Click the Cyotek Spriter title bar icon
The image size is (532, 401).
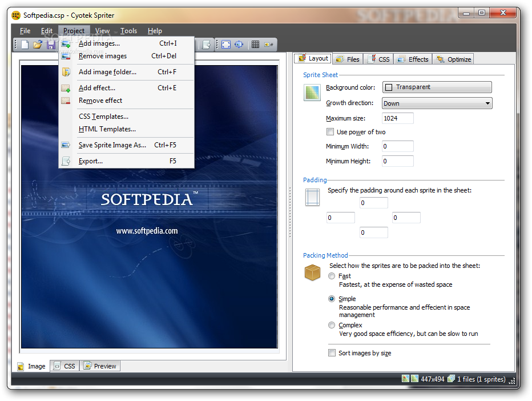coord(16,15)
